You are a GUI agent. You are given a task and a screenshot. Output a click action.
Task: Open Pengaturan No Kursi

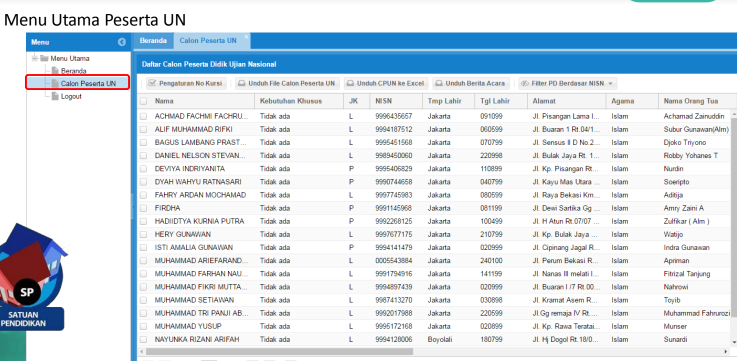(x=186, y=84)
